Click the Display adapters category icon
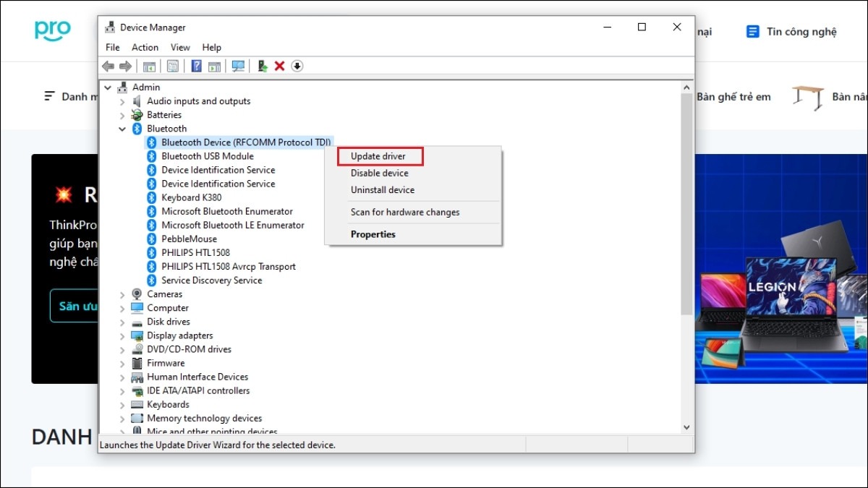Viewport: 868px width, 488px height. [x=137, y=335]
